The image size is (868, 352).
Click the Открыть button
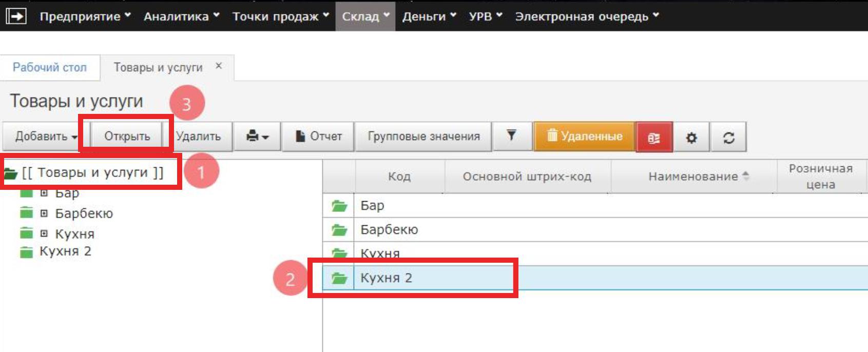127,136
